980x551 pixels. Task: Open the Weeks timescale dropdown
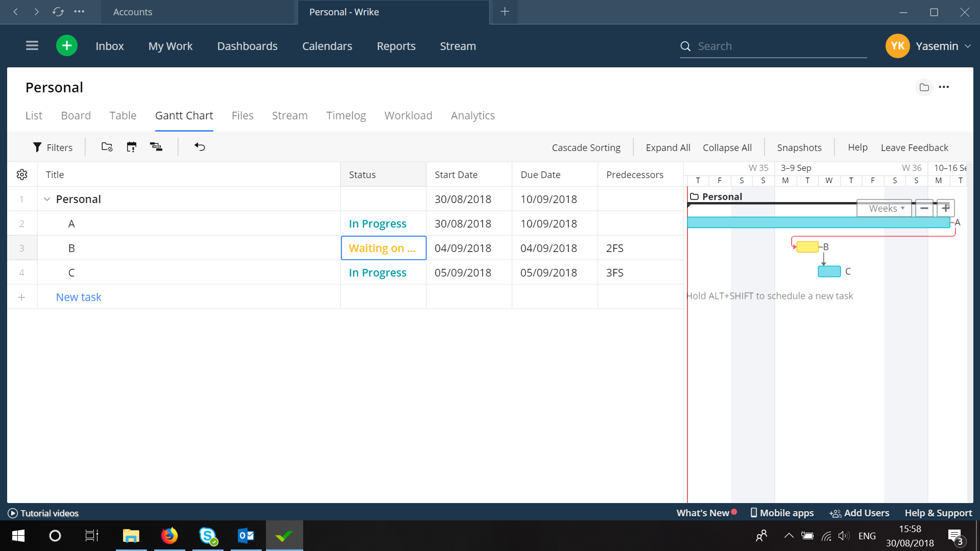(885, 208)
